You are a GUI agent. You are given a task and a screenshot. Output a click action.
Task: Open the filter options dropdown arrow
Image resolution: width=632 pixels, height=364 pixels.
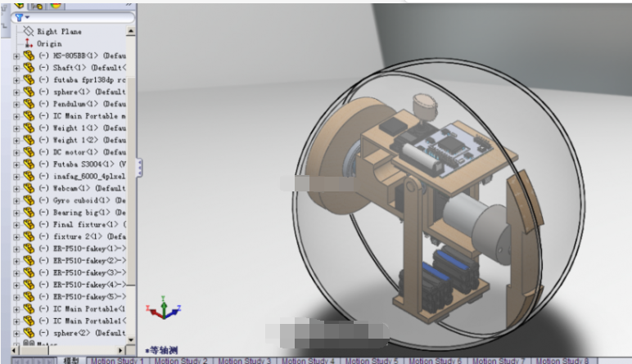(x=27, y=17)
